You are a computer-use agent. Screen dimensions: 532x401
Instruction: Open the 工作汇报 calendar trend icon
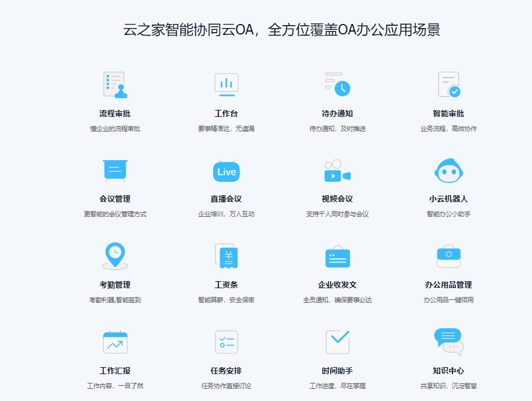[x=115, y=342]
